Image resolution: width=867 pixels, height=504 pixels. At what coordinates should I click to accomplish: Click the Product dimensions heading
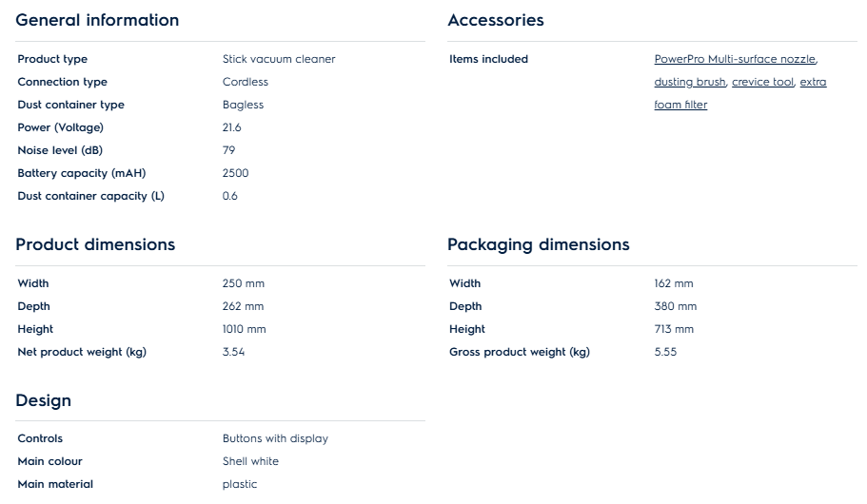tap(95, 244)
